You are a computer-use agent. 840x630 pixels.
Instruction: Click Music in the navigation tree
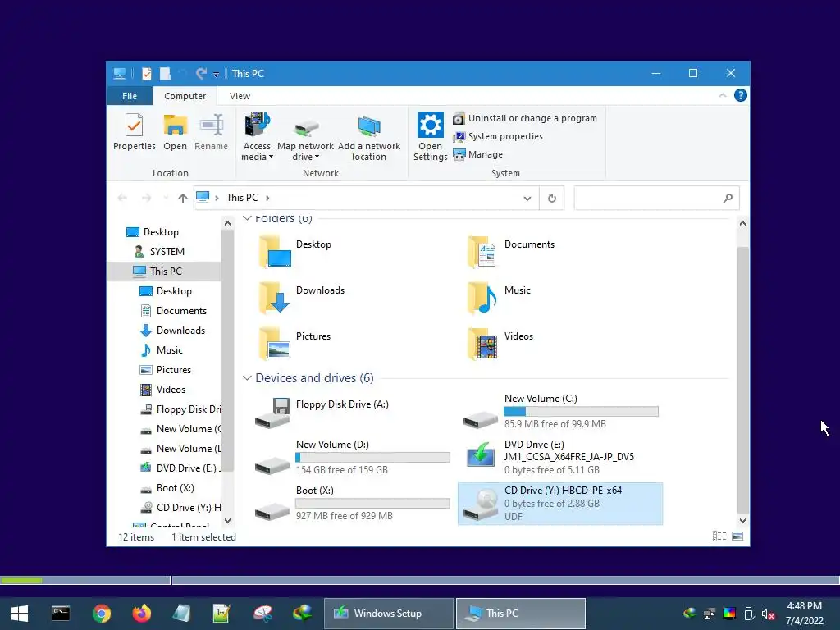pos(169,350)
